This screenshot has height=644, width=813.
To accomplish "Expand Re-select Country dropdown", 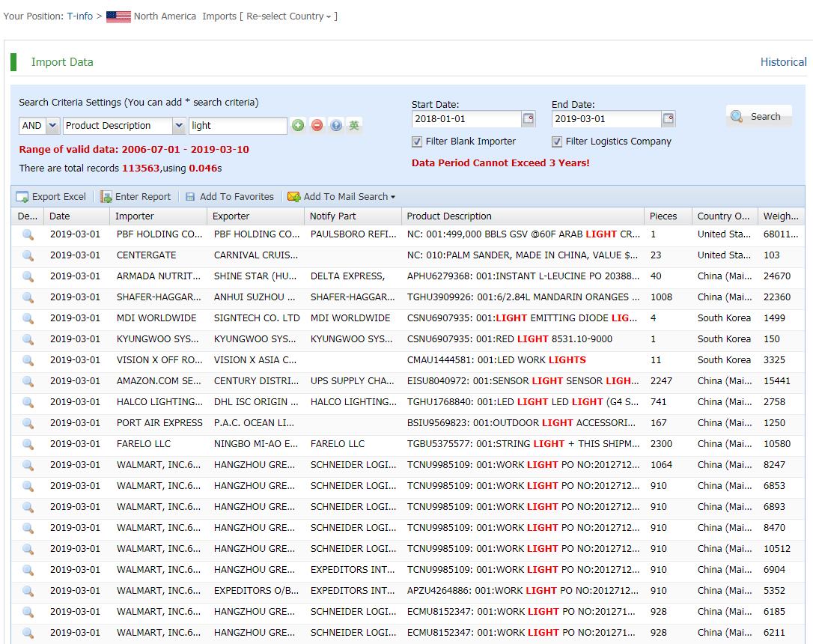I will [289, 16].
